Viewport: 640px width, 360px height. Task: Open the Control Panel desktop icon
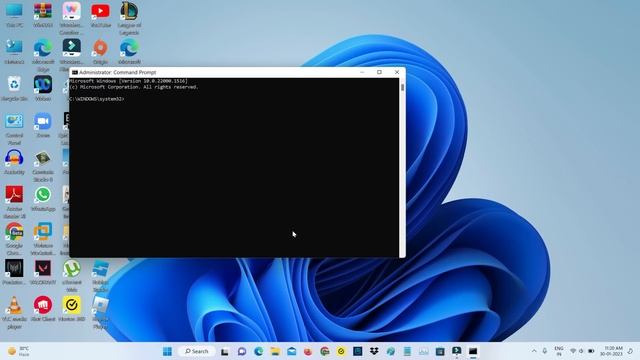[14, 129]
